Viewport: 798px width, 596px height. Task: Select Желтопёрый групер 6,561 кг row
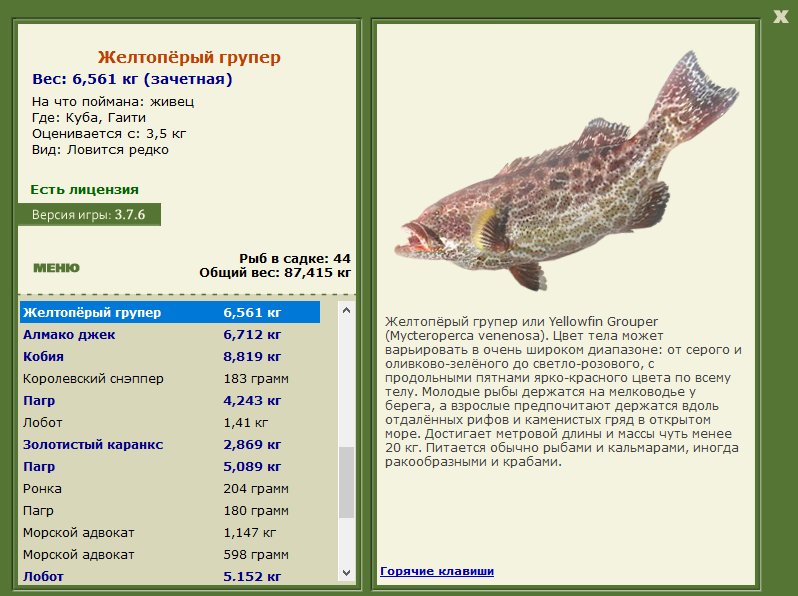click(170, 312)
